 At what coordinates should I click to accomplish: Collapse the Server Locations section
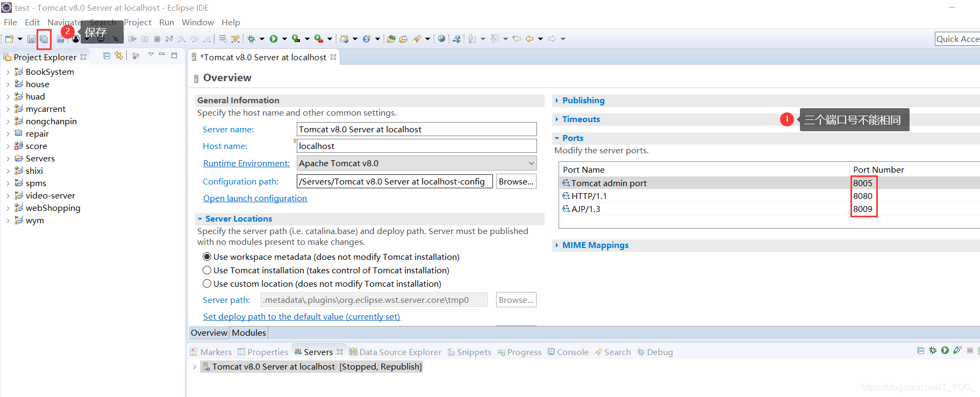tap(200, 219)
